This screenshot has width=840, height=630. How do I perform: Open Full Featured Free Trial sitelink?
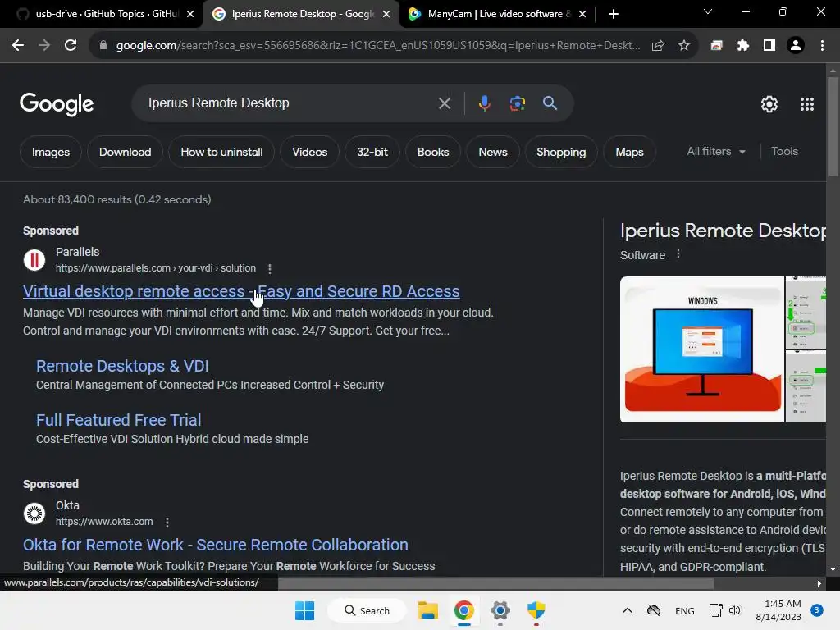tap(118, 420)
